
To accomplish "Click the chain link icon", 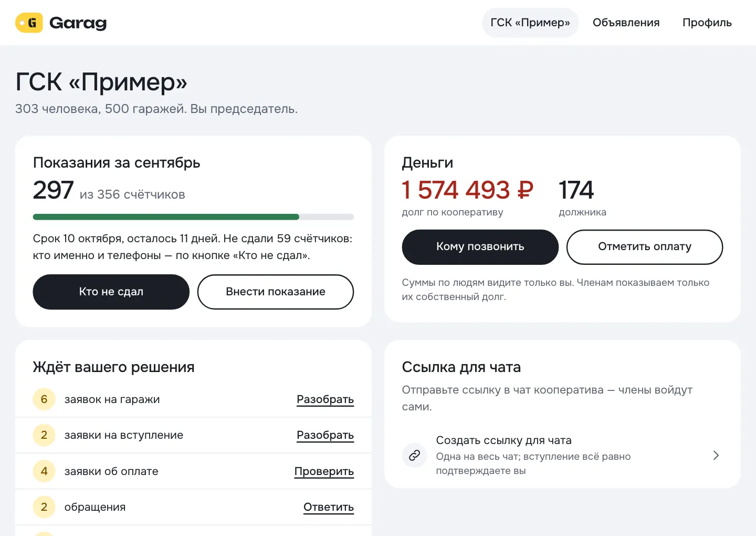I will [x=415, y=455].
